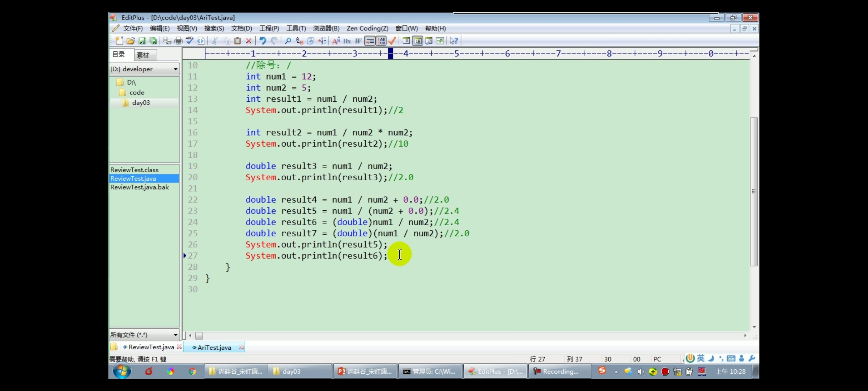Open the 搜索(S) menu
The image size is (868, 391).
pyautogui.click(x=214, y=28)
